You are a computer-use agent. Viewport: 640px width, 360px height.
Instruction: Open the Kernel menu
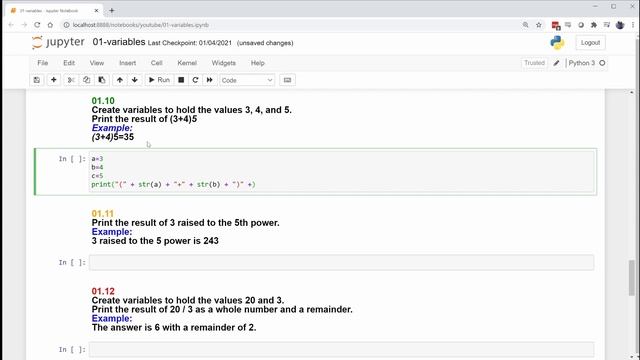pyautogui.click(x=187, y=63)
